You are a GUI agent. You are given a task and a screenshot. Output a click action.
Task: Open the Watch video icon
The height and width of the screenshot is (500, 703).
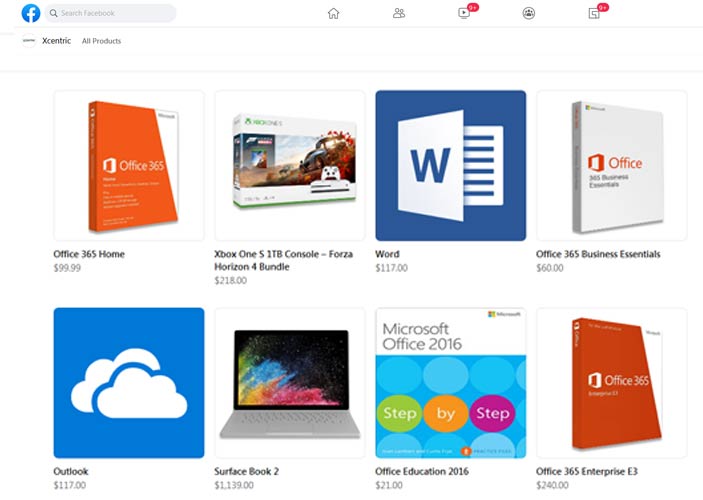[x=464, y=13]
